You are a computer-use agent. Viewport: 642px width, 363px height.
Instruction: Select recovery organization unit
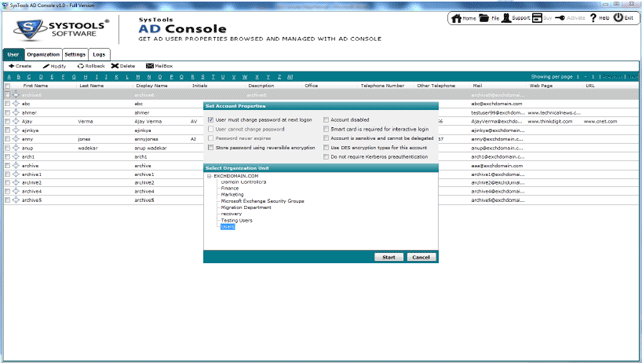(x=231, y=214)
